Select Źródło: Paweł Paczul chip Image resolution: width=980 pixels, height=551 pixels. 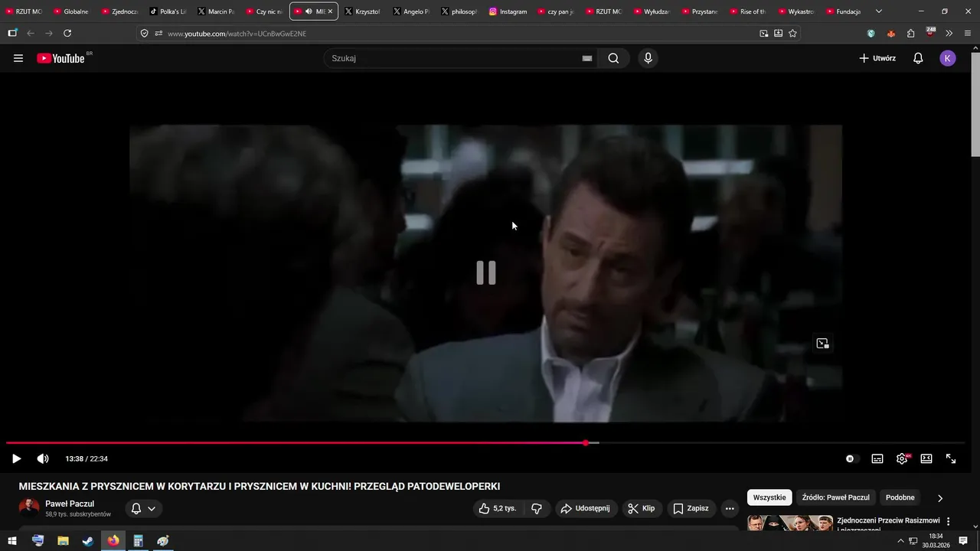point(835,497)
